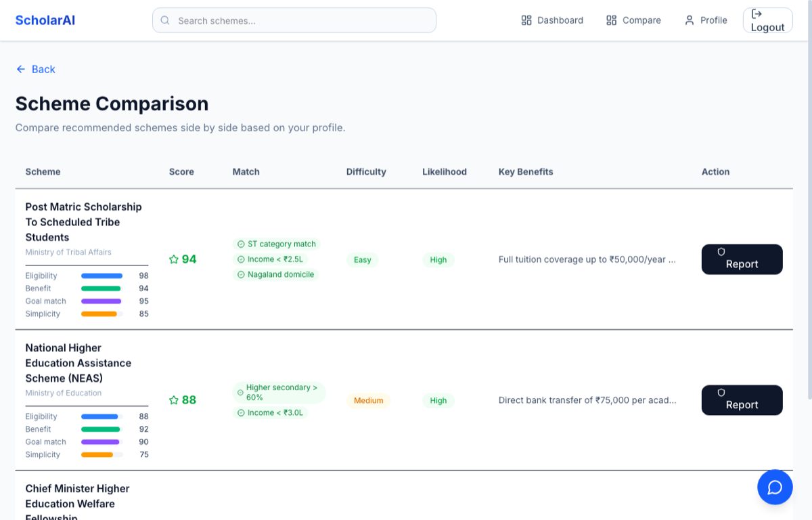Open Report for NEAS scheme
This screenshot has height=520, width=812.
coord(742,400)
